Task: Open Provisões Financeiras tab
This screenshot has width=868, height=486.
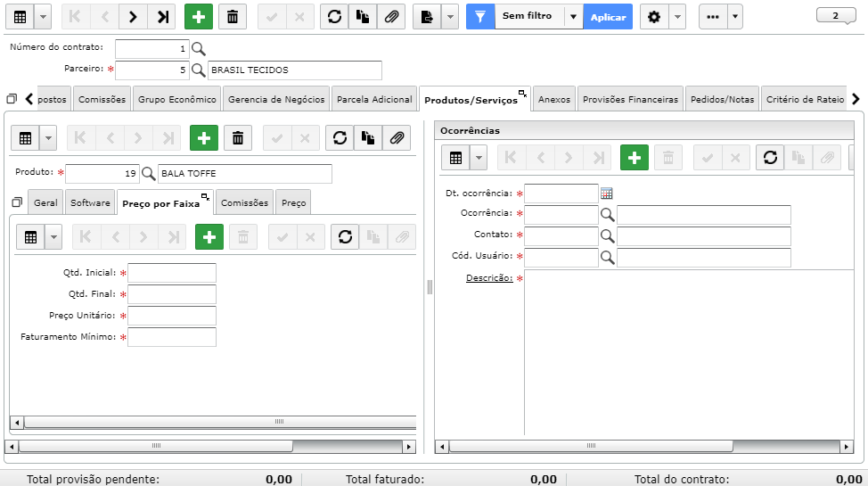Action: point(631,99)
